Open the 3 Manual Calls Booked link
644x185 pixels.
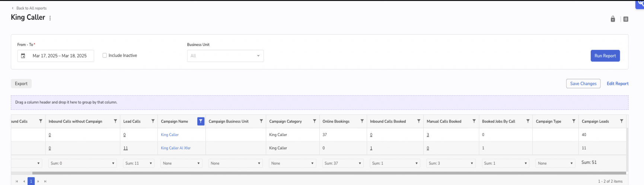pos(428,135)
